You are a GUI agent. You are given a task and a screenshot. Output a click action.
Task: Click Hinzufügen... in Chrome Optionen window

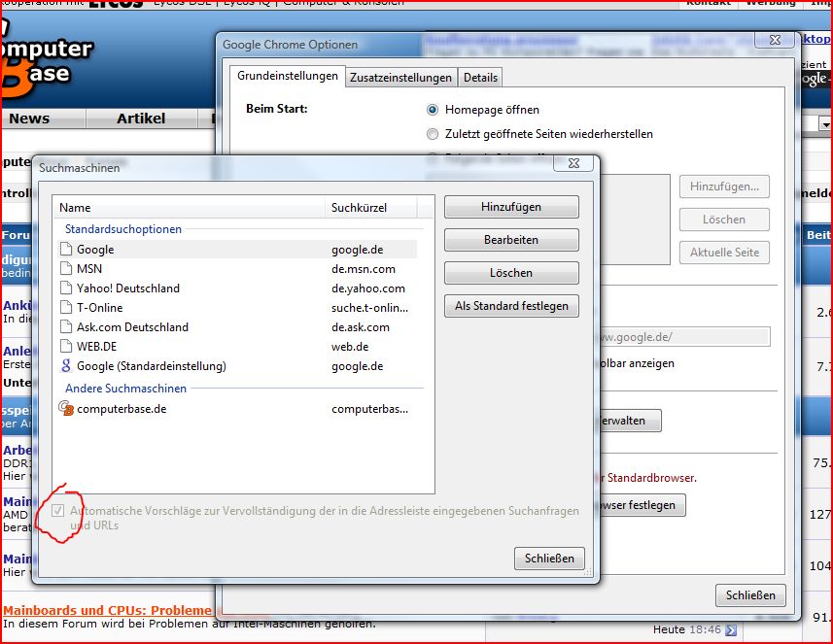(724, 186)
